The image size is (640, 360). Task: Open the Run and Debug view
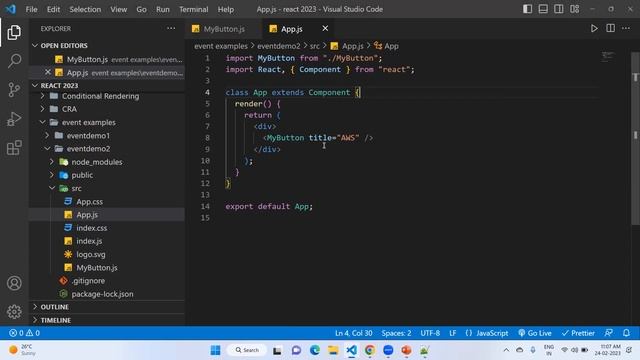click(x=14, y=119)
